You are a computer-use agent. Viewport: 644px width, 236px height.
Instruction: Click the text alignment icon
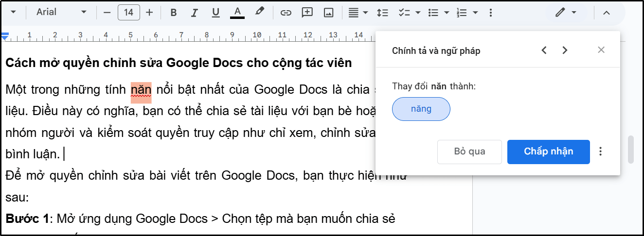point(354,13)
